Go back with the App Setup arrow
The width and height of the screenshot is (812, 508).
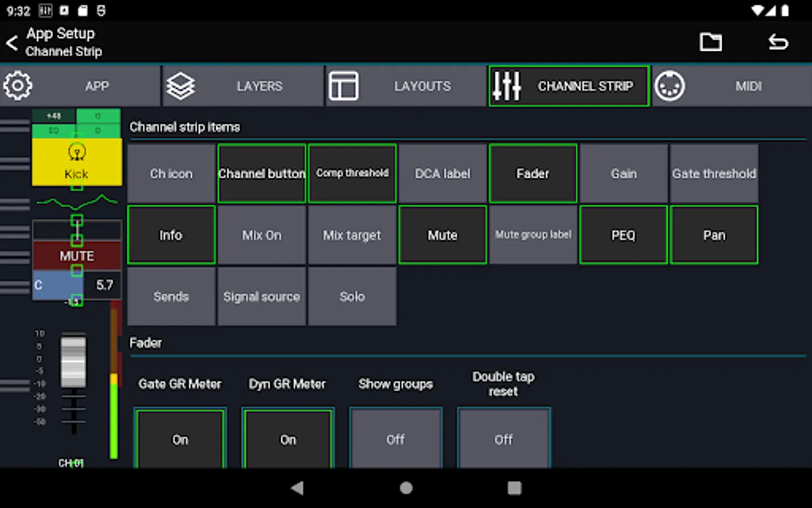[12, 43]
